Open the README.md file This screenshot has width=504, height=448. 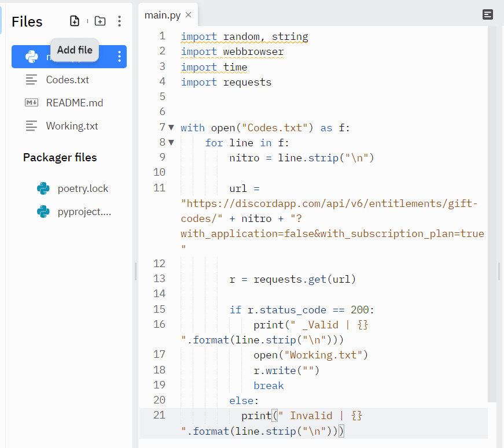[75, 103]
